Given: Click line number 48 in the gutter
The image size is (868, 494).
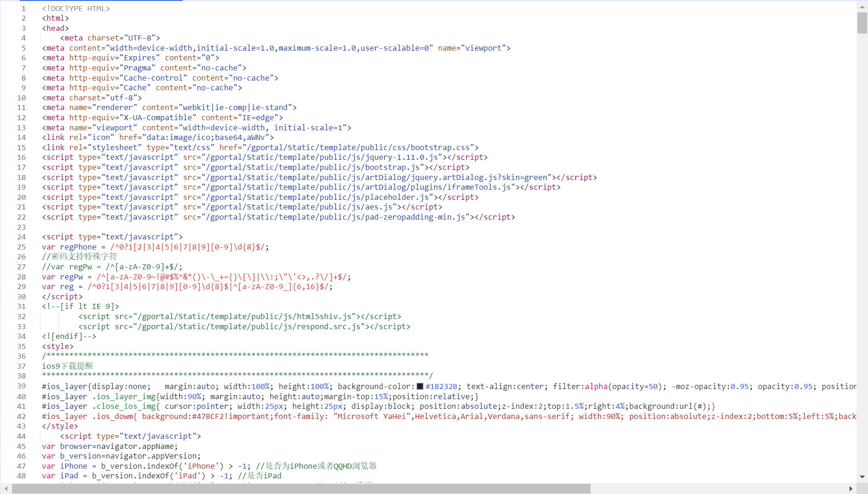Looking at the screenshot, I should pos(22,476).
